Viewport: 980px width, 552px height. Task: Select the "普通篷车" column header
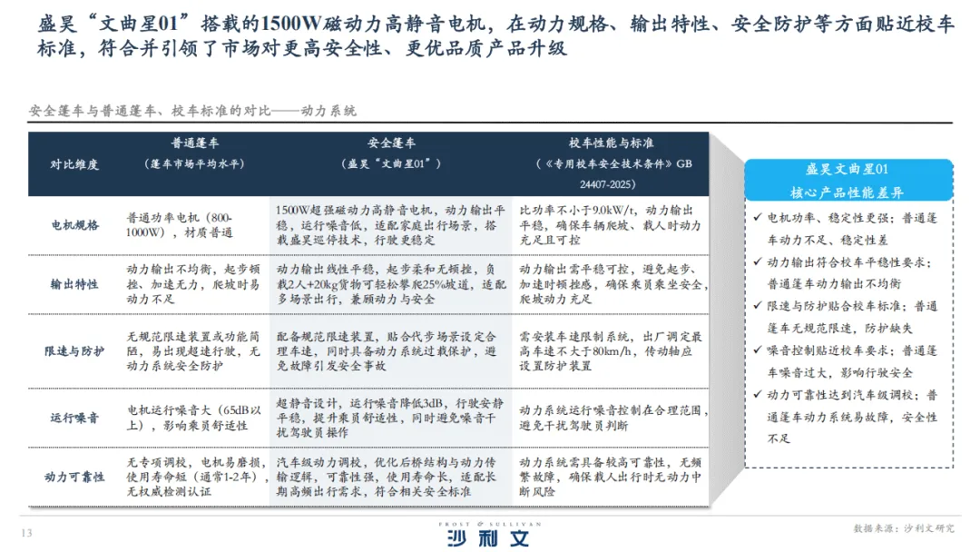point(195,143)
